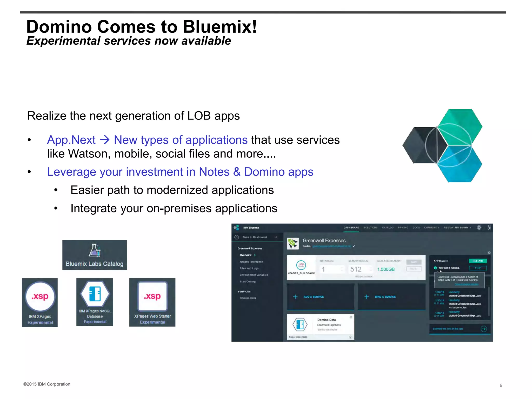Image resolution: width=532 pixels, height=399 pixels.
Task: Select the IBM XPages NoSQL Database icon
Action: point(95,294)
